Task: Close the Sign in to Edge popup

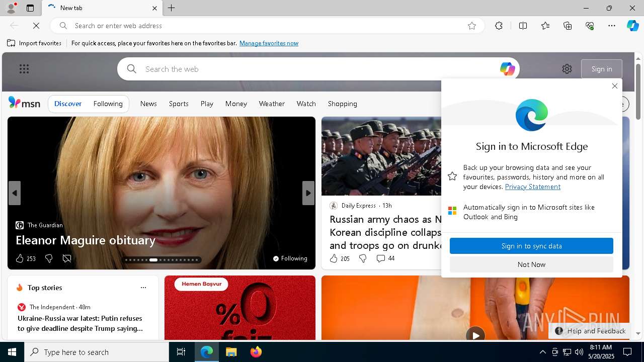Action: 614,86
